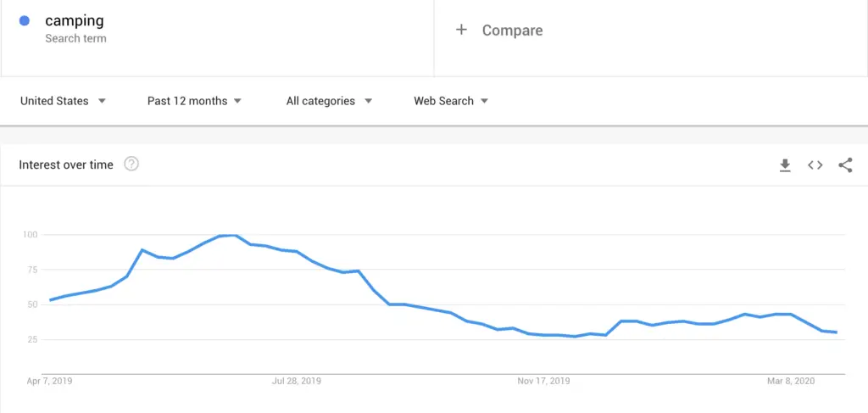The height and width of the screenshot is (413, 868).
Task: Download the interest over time data
Action: [785, 165]
